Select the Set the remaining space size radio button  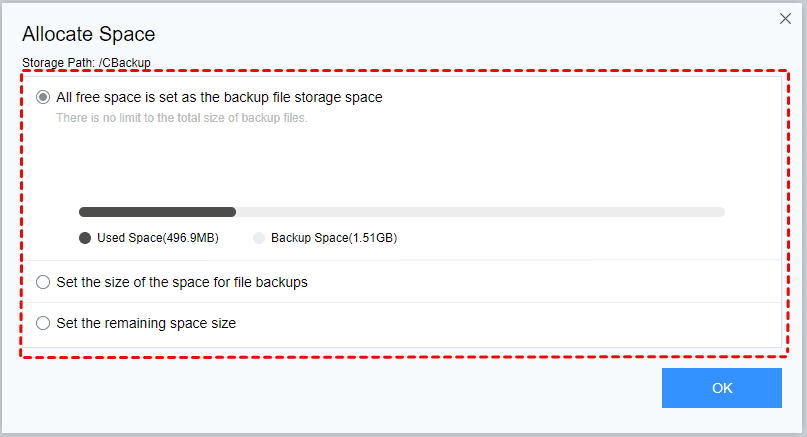[x=43, y=323]
